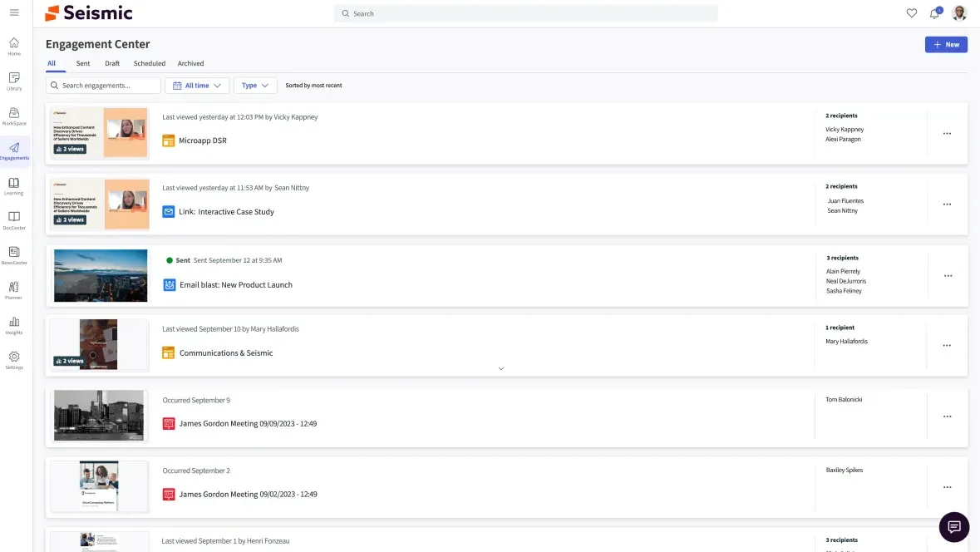Expand the Communications & Seismic row chevron
Image resolution: width=980 pixels, height=552 pixels.
[x=500, y=369]
